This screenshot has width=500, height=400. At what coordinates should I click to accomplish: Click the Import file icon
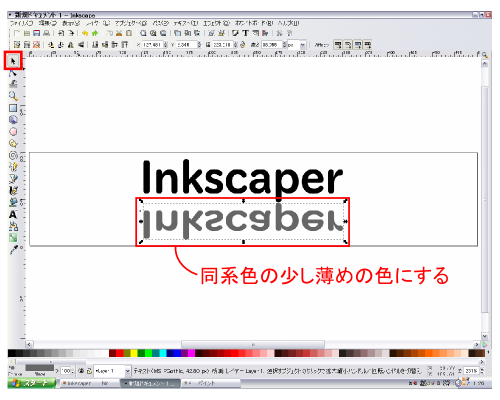tap(61, 33)
